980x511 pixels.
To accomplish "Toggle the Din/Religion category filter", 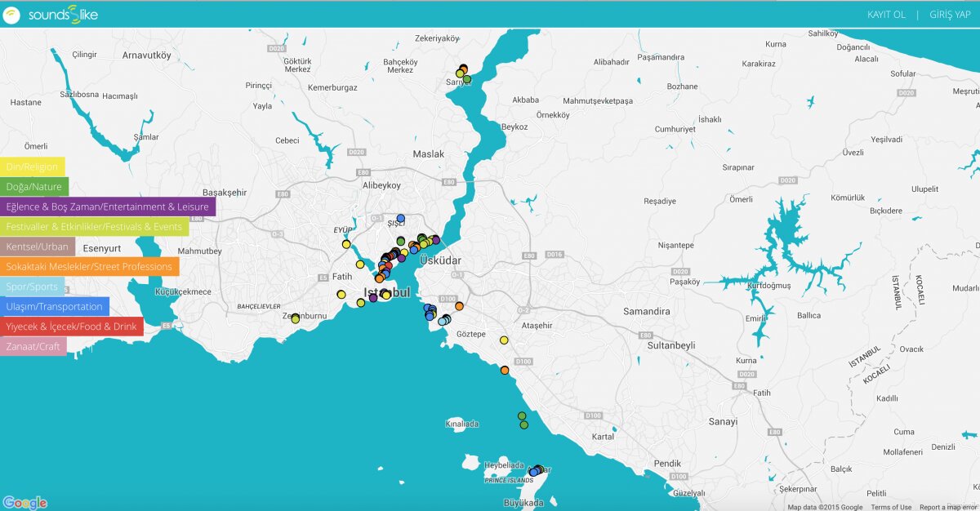I will [x=32, y=167].
